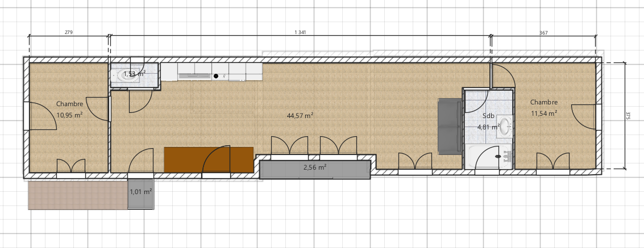This screenshot has width=644, height=248.
Task: Select the gray 2,56 m² exterior area
Action: (x=315, y=170)
